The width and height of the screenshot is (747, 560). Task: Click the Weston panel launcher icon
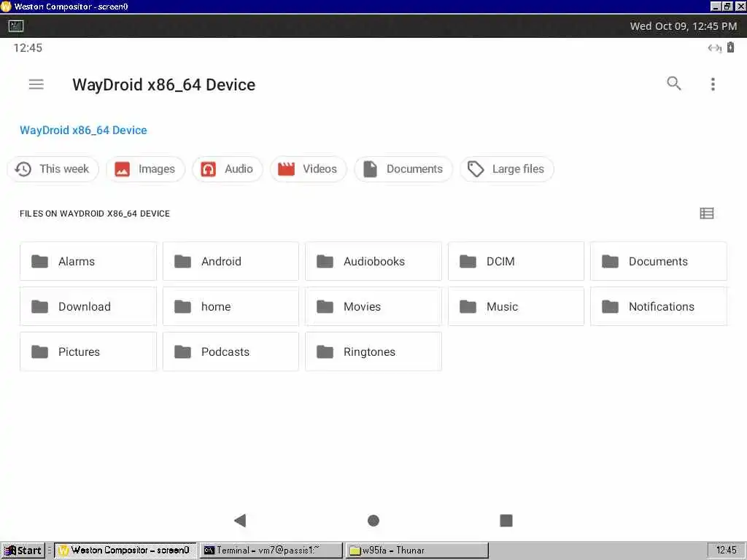click(x=16, y=26)
